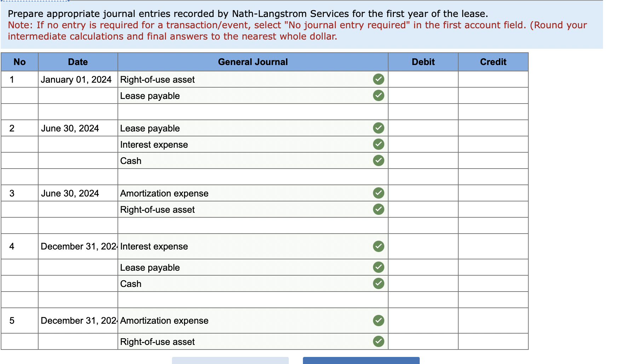Image resolution: width=620 pixels, height=364 pixels.
Task: Edit entry 1 Lease payable account field
Action: coord(253,95)
